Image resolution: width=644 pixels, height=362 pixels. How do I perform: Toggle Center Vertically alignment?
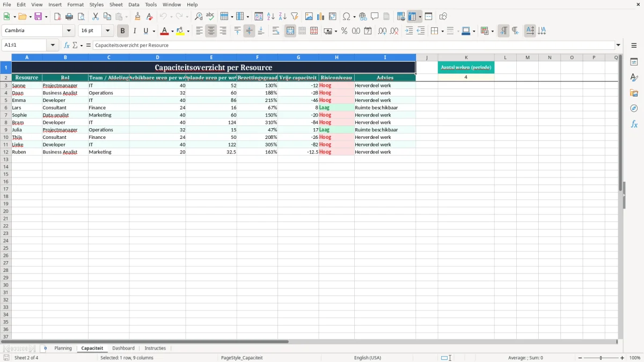(x=249, y=31)
